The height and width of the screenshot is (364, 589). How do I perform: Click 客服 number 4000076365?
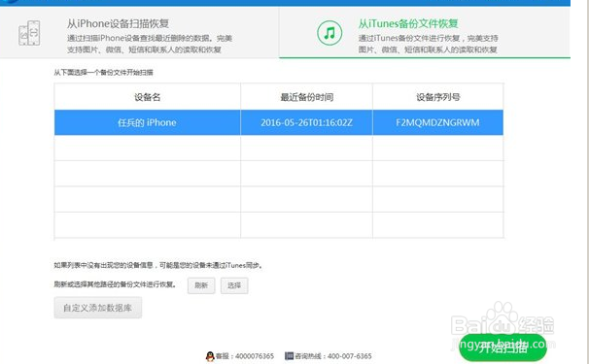point(245,356)
